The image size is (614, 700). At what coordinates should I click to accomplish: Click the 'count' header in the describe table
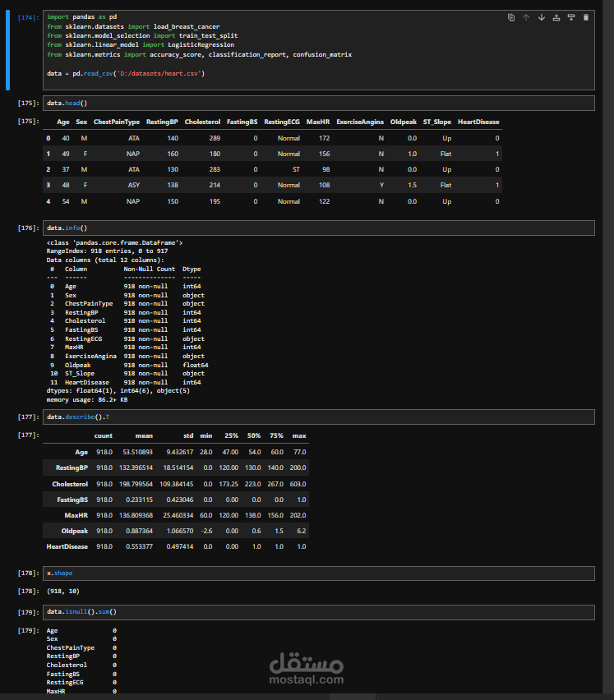tap(103, 435)
